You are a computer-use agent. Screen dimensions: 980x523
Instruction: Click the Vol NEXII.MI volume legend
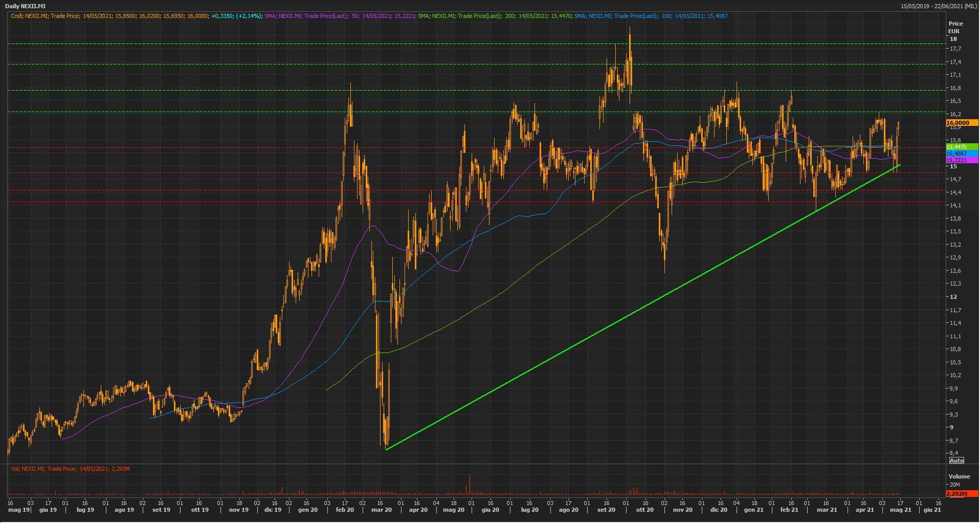[x=70, y=469]
